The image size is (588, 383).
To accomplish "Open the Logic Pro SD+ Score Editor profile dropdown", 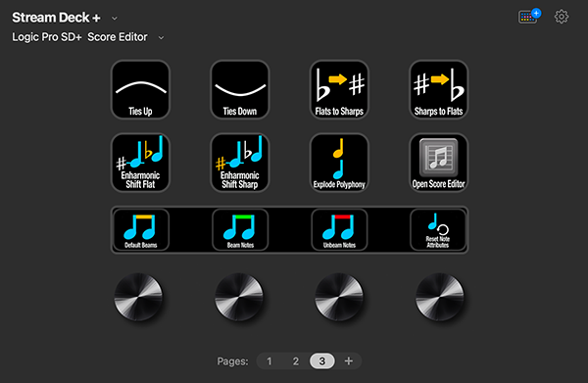I will [x=161, y=37].
